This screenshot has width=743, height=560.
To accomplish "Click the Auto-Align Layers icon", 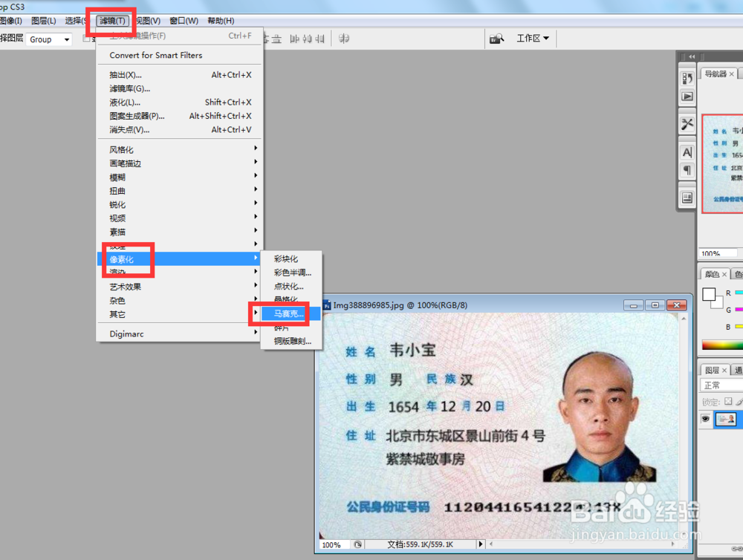I will (344, 39).
